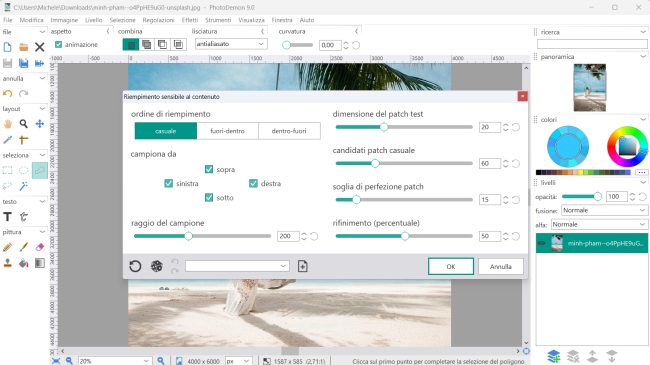Choose the dentro-fuori fill order

pos(289,131)
